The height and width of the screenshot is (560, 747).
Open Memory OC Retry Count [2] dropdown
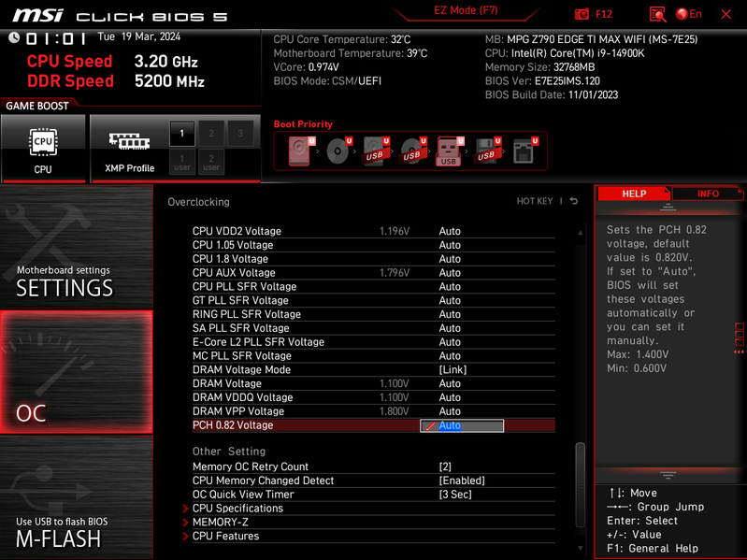[x=445, y=467]
